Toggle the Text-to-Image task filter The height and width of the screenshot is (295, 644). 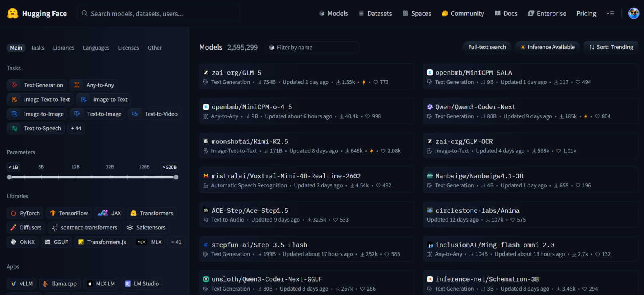click(98, 114)
